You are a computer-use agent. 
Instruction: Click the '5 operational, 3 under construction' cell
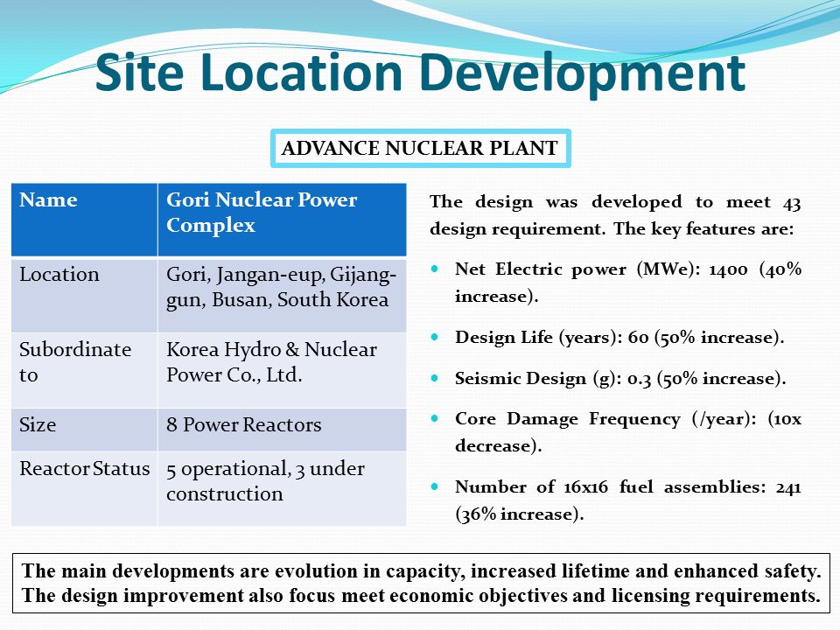pos(283,488)
